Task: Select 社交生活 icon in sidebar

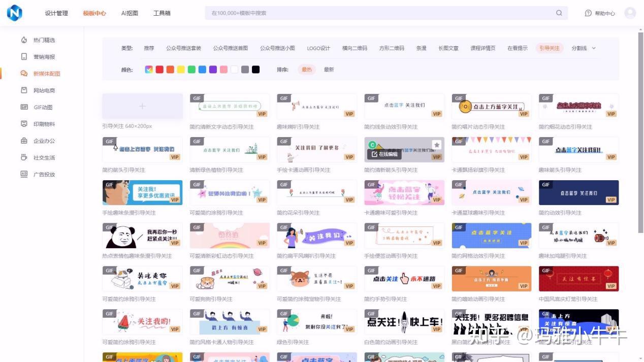Action: pos(24,157)
